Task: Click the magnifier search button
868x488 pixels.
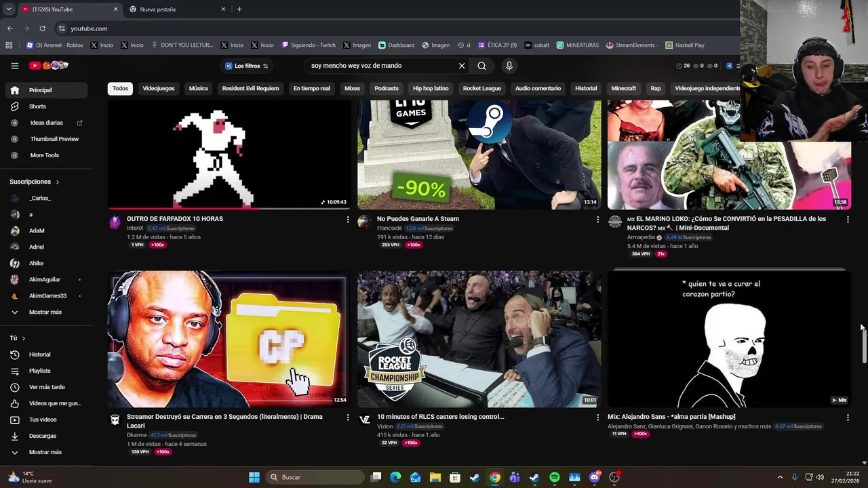Action: (481, 66)
